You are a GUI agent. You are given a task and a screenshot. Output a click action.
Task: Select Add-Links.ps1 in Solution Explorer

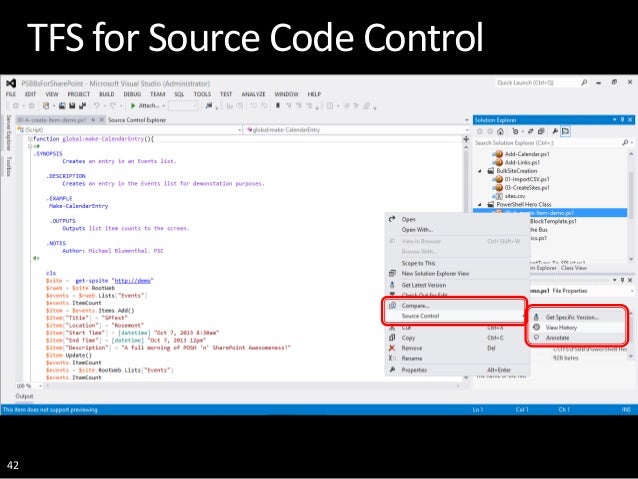coord(522,162)
